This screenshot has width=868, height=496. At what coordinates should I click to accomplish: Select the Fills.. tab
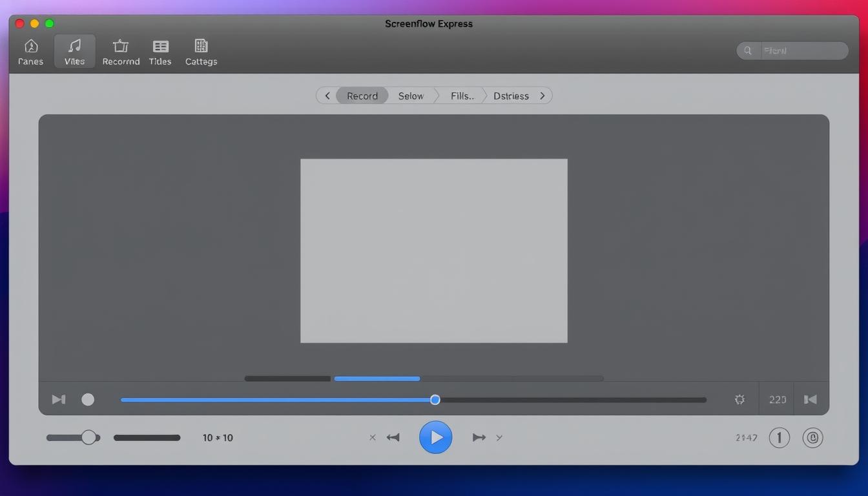click(462, 96)
